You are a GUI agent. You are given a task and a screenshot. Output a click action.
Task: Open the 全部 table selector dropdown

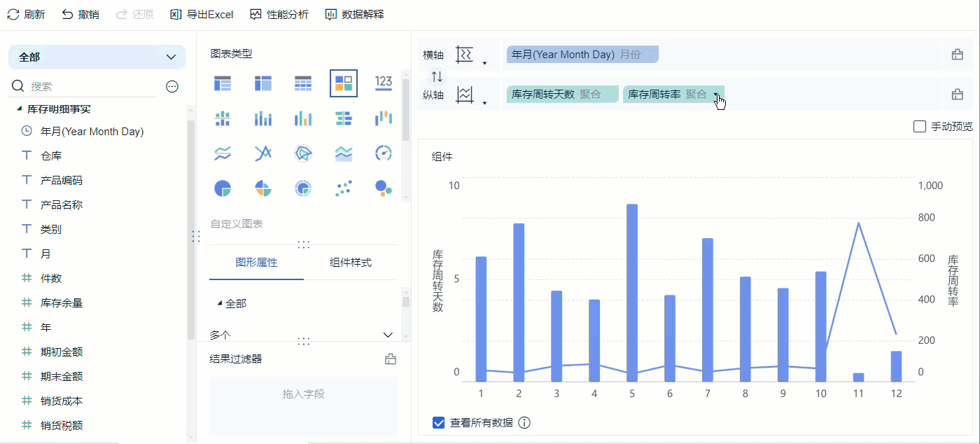coord(97,57)
